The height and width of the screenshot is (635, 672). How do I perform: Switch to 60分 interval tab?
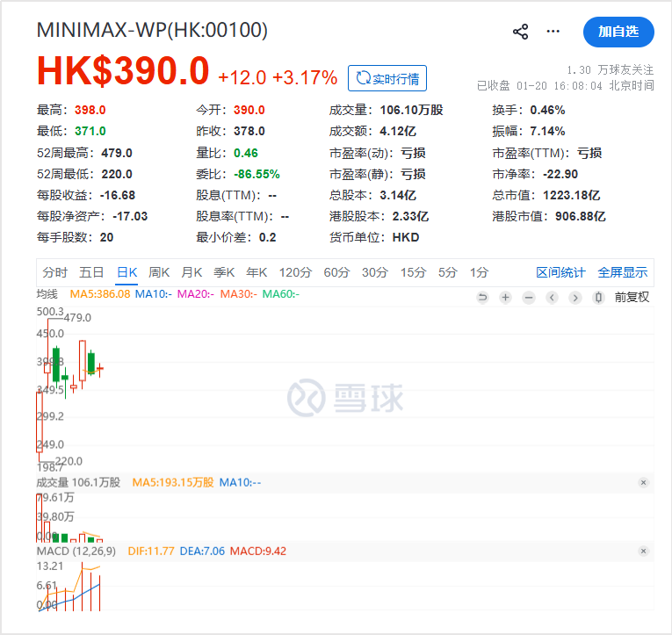coord(336,272)
